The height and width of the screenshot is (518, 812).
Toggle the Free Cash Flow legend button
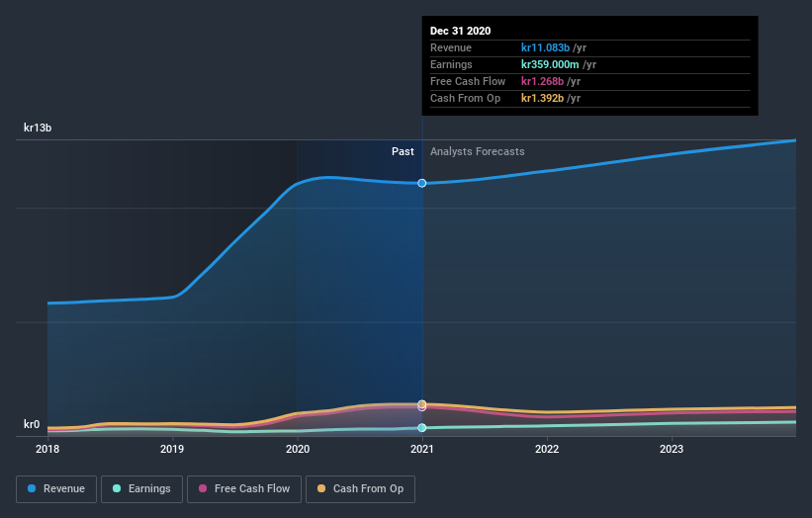[x=244, y=489]
